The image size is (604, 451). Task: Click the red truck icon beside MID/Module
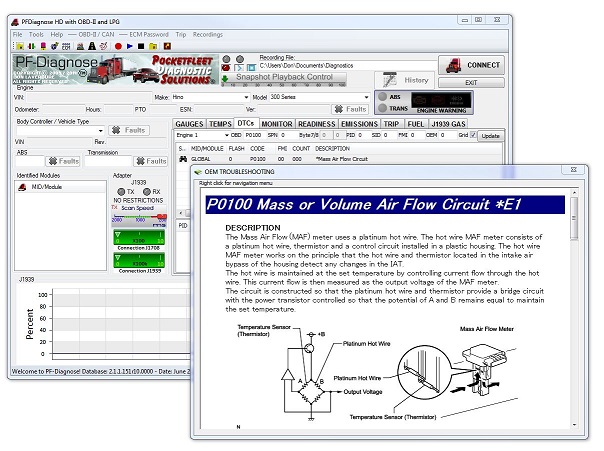(22, 187)
